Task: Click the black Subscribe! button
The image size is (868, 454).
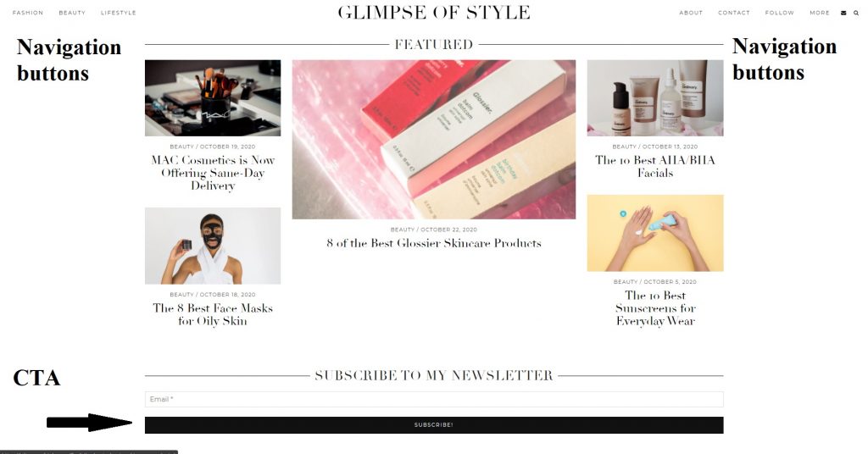Action: click(x=434, y=424)
